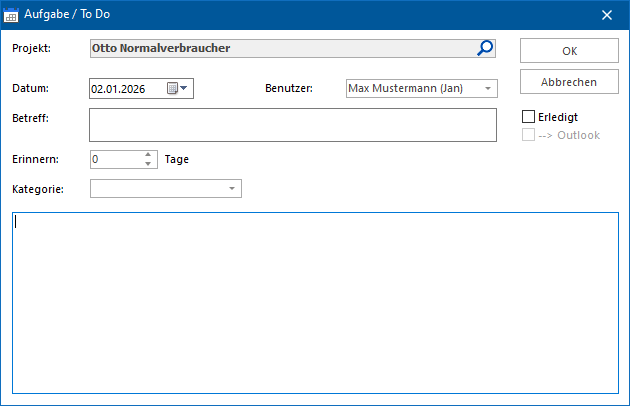Confirm with the OK button

[x=569, y=51]
